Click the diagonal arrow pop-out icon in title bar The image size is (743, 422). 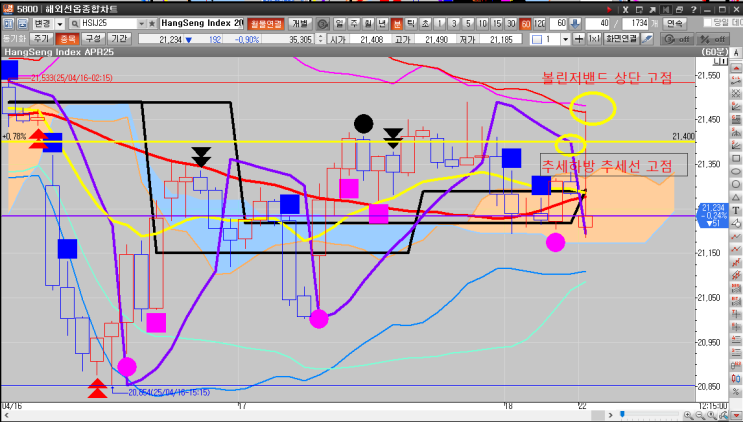(x=653, y=9)
